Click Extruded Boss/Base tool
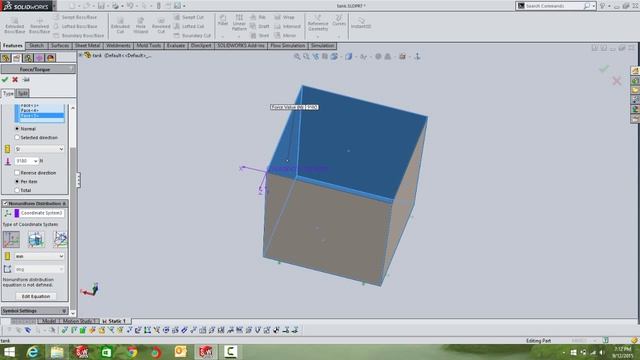640x360 pixels. (x=15, y=25)
